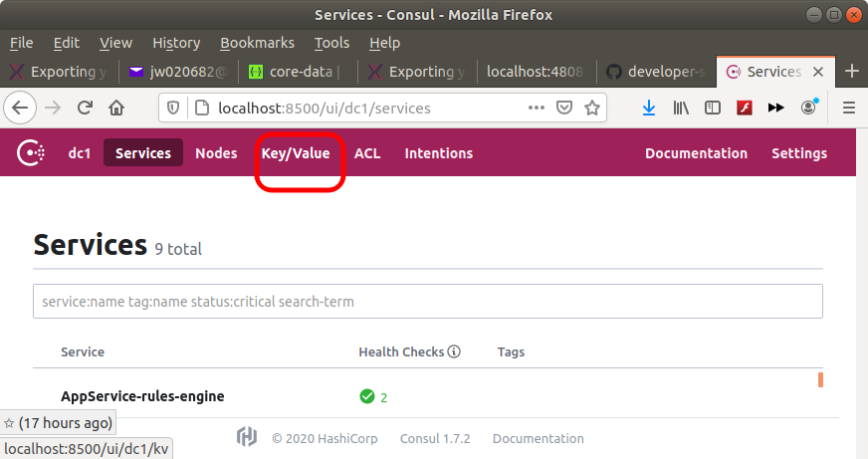
Task: Focus the services search filter field
Action: (x=428, y=302)
